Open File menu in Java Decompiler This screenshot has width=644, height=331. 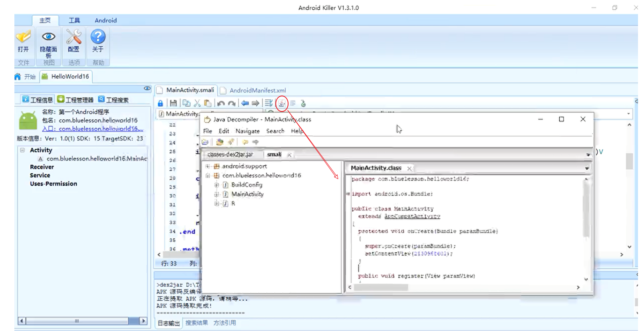tap(208, 131)
